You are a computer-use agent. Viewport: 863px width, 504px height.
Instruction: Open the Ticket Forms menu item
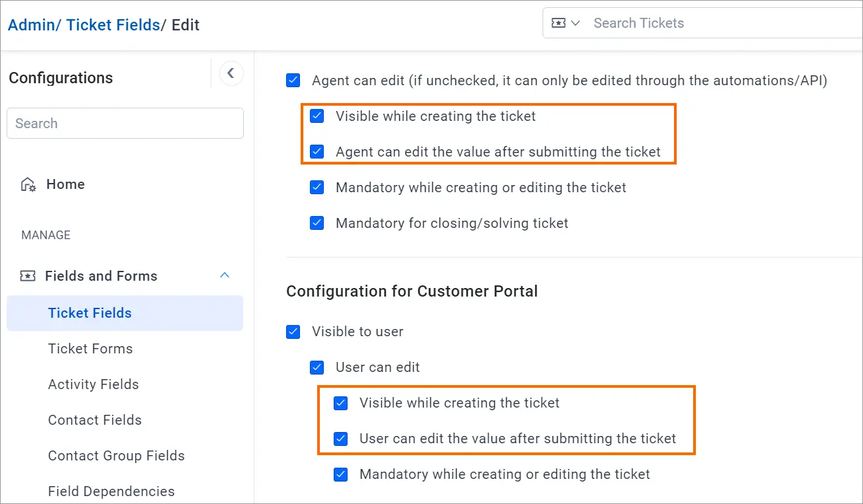pyautogui.click(x=91, y=349)
